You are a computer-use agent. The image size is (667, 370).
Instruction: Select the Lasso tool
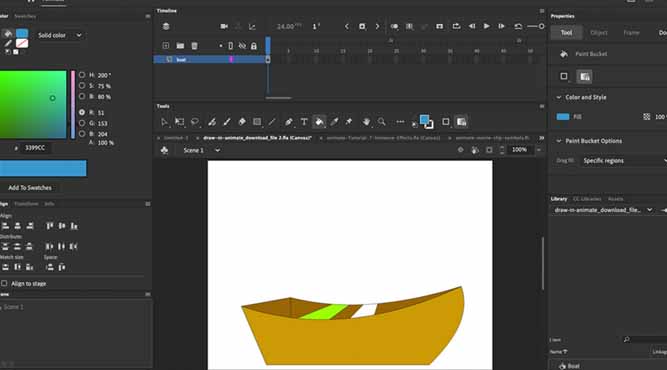coord(195,122)
